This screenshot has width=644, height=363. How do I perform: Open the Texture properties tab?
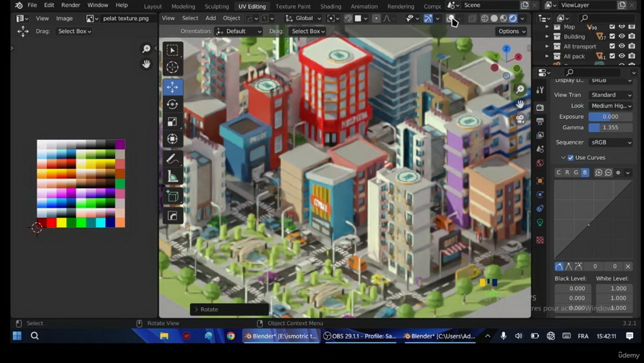pos(540,240)
